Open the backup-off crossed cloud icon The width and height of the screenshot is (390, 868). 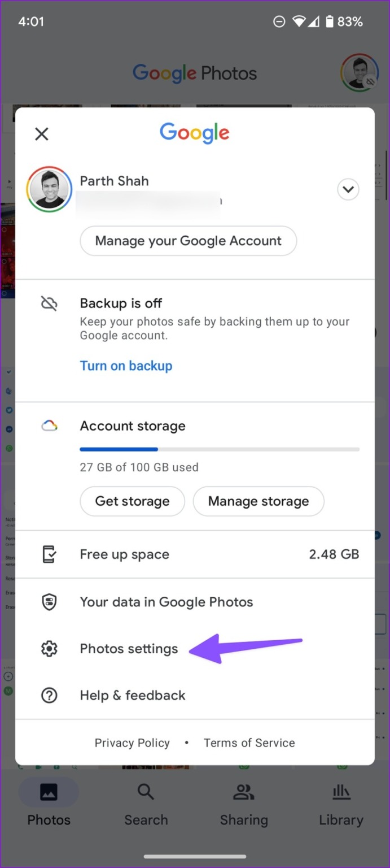click(49, 303)
